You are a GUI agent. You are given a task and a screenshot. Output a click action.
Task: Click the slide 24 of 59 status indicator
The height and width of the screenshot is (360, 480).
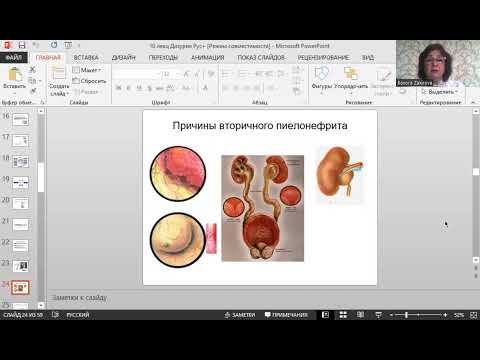(x=23, y=315)
